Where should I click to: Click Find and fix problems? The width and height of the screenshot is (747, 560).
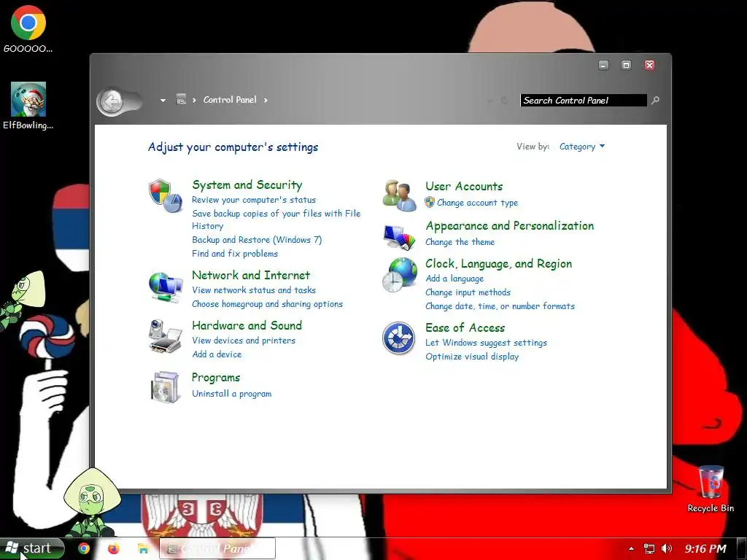click(234, 254)
